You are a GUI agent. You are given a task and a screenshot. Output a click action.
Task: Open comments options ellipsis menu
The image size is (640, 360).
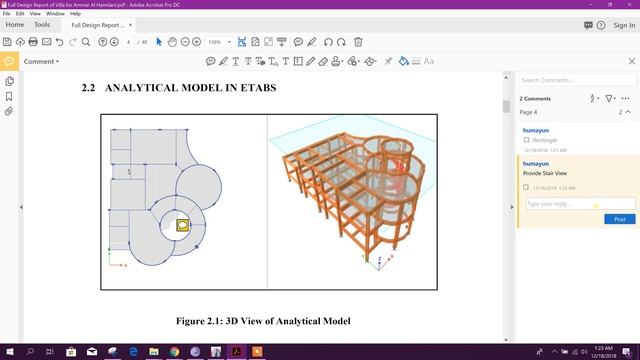[x=625, y=98]
